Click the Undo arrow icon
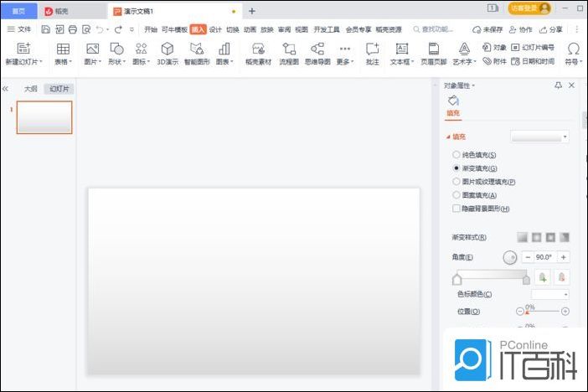Viewport: 588px width, 392px height. click(x=100, y=29)
